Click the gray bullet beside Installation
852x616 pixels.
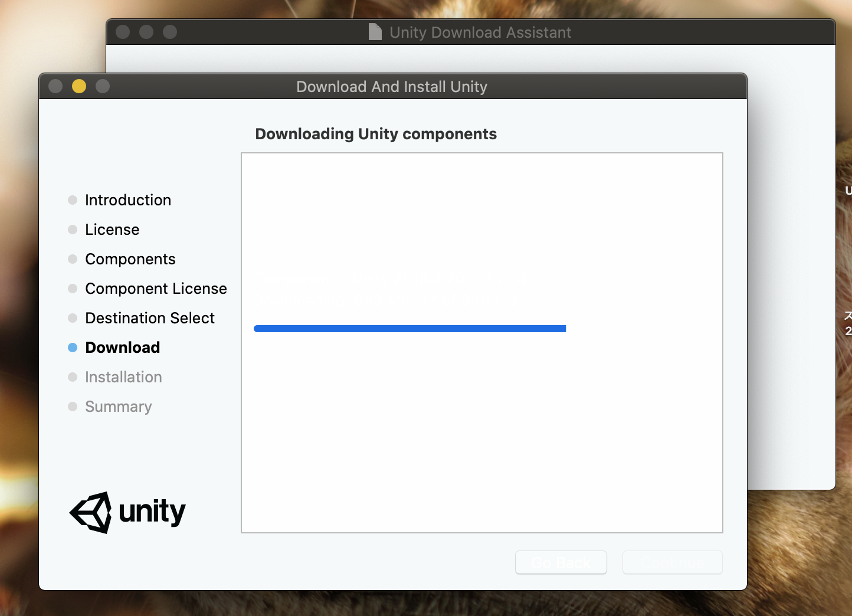tap(73, 377)
